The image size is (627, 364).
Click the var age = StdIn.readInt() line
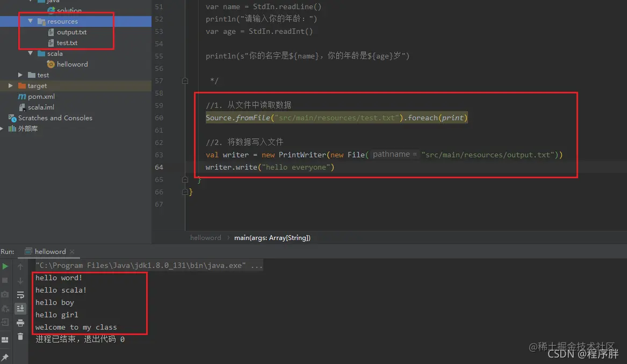259,31
